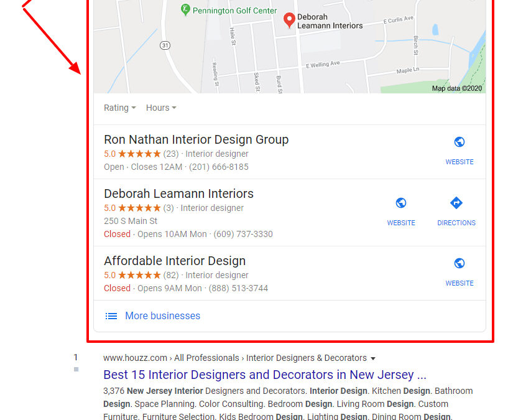Open the Hours filter dropdown

pos(161,108)
